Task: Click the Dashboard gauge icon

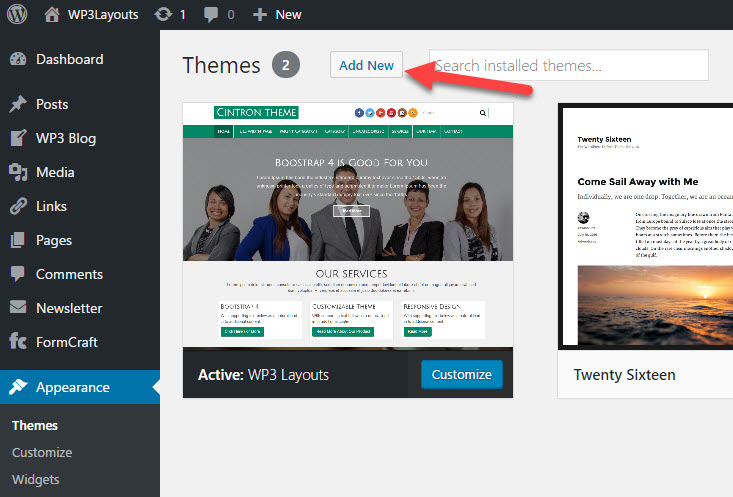Action: (18, 59)
